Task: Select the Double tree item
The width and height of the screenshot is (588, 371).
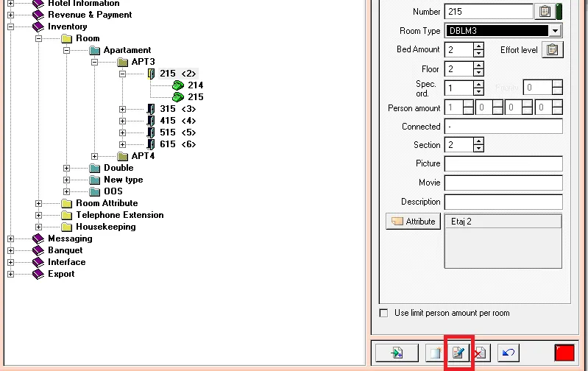Action: (x=118, y=168)
